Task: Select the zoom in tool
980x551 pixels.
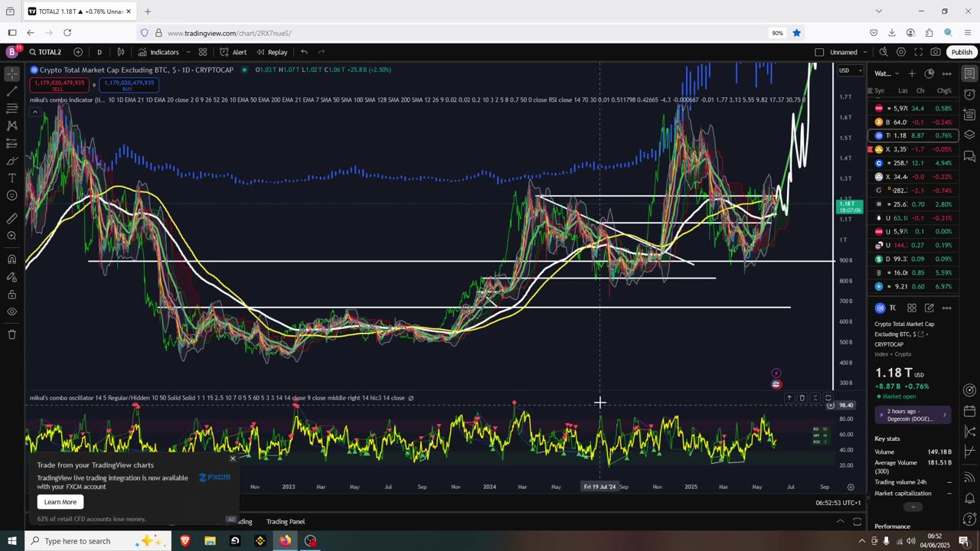Action: coord(12,236)
